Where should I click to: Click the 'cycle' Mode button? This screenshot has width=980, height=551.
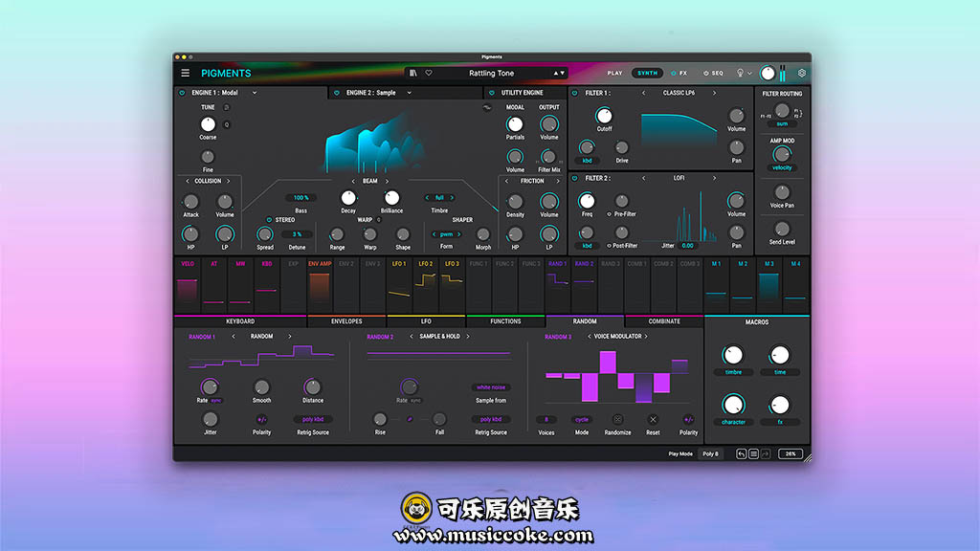pos(582,419)
